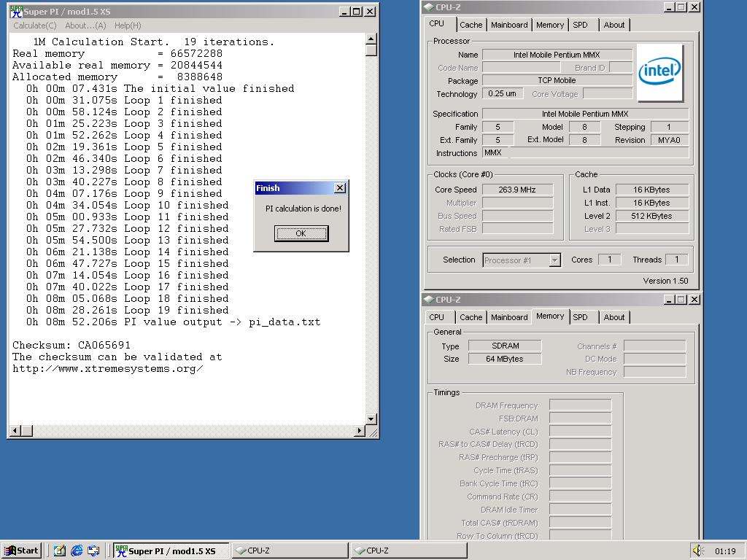Click the memory Type SDRAM field
Image resolution: width=747 pixels, height=560 pixels.
point(505,346)
